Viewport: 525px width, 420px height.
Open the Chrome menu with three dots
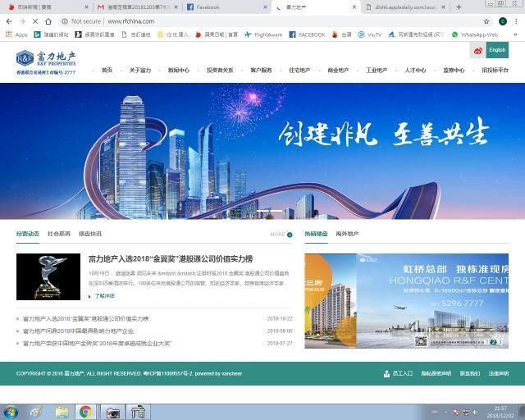tap(516, 21)
